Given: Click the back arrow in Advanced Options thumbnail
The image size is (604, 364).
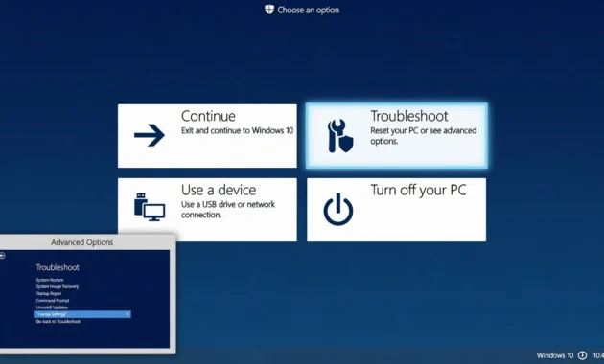Looking at the screenshot, I should click(x=2, y=256).
